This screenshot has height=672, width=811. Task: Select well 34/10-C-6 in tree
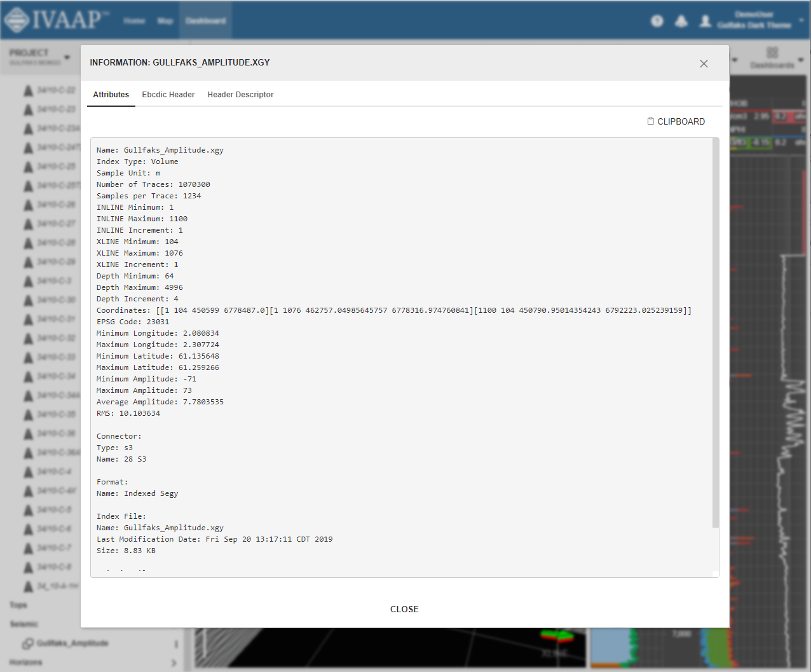pyautogui.click(x=54, y=529)
